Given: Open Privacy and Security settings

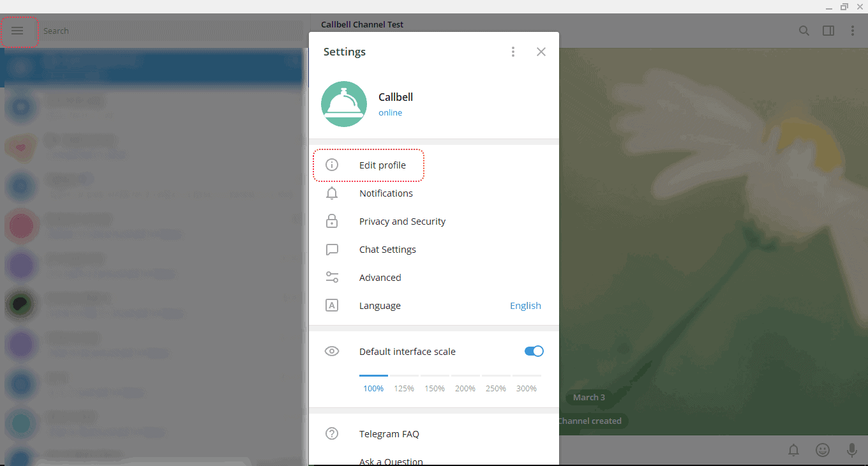Looking at the screenshot, I should [434, 222].
